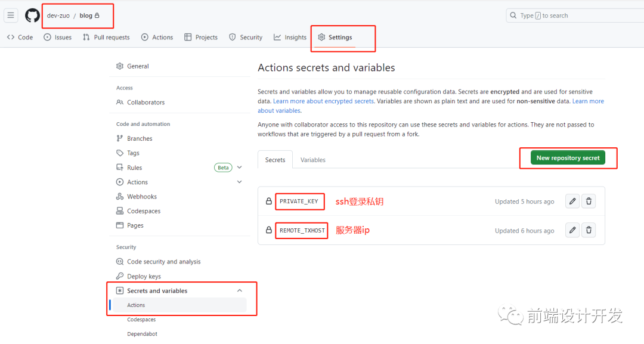Click the browser icon beside Pages
Viewport: 644px width, 344px height.
pyautogui.click(x=119, y=225)
